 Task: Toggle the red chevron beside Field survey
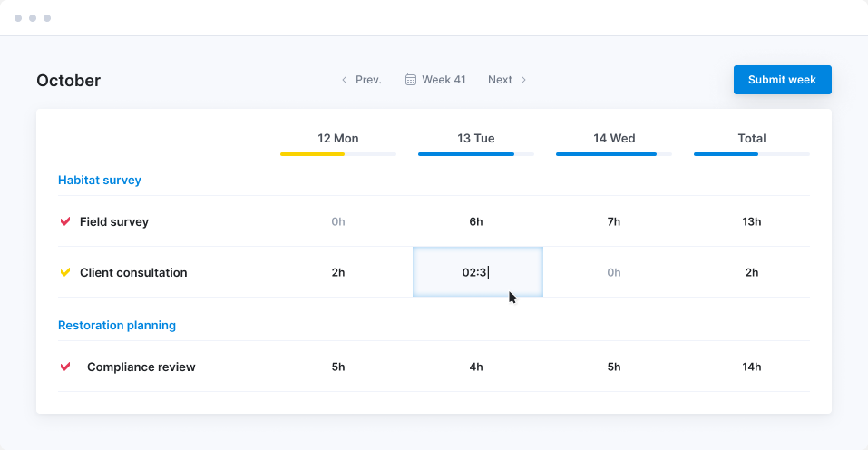65,221
